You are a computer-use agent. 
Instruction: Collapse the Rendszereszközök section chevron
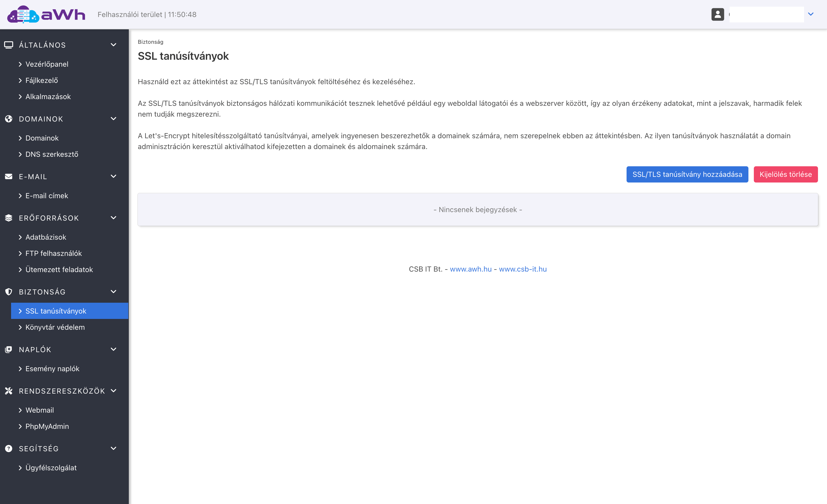(113, 391)
